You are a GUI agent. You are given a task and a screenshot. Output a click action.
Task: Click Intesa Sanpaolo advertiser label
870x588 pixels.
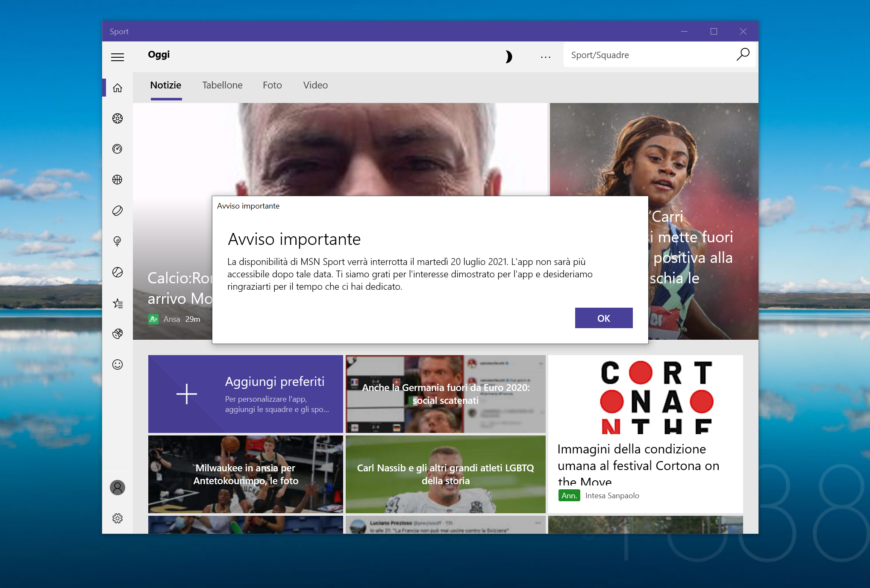[x=612, y=496]
